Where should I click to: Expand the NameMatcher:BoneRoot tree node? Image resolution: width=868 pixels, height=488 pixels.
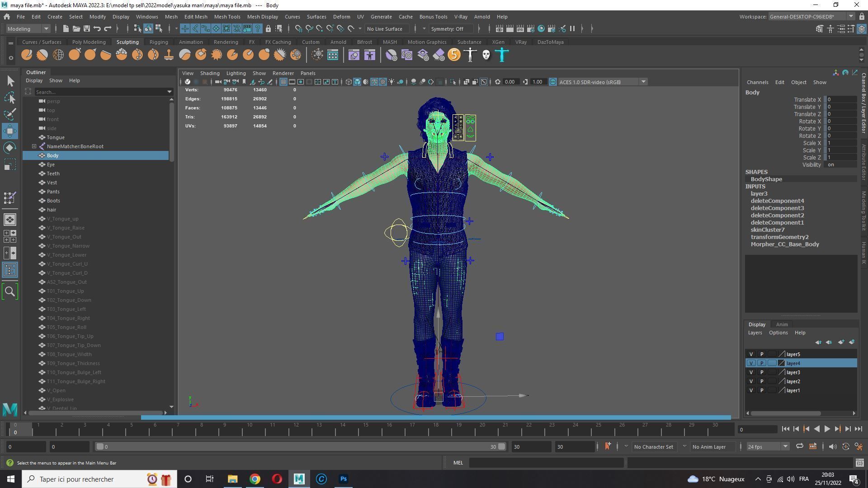click(34, 146)
